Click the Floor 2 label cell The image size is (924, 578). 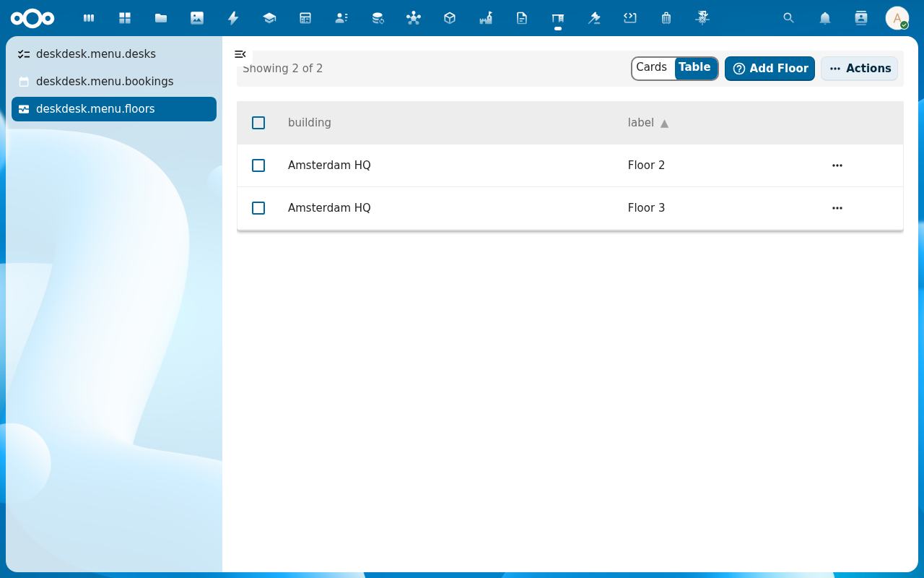[x=647, y=165]
